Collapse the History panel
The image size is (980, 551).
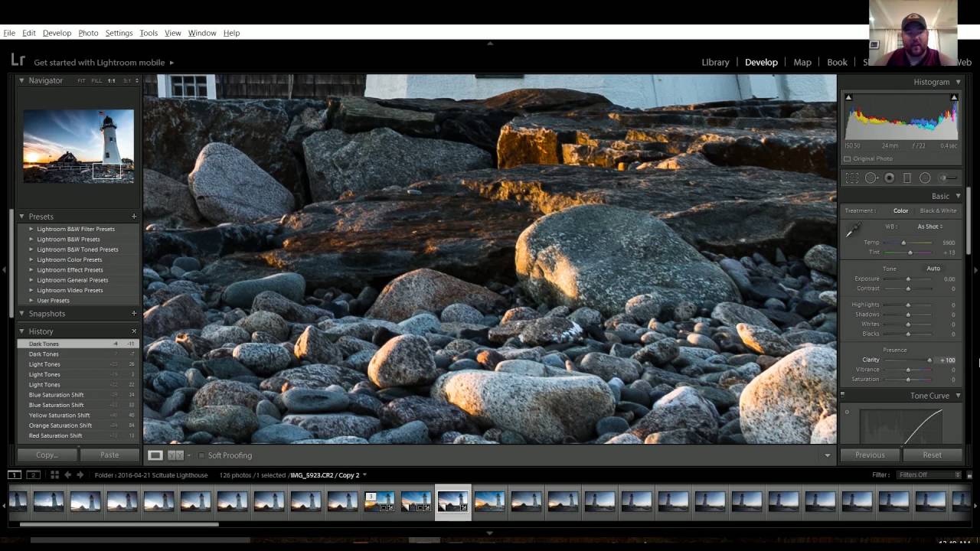click(21, 331)
